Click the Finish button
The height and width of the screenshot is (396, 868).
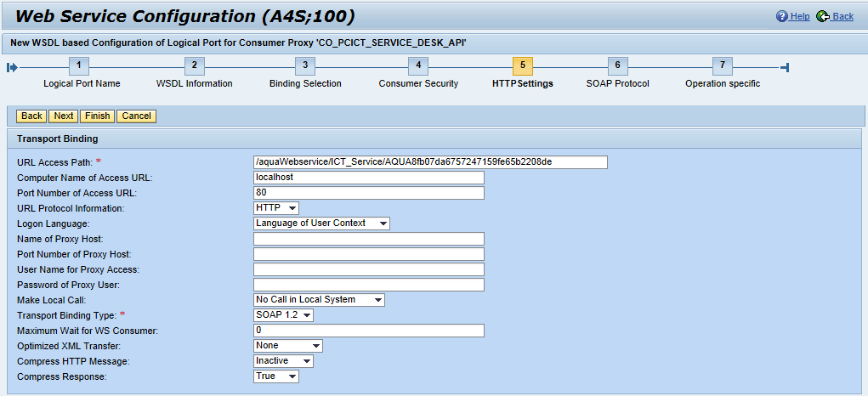pyautogui.click(x=97, y=116)
